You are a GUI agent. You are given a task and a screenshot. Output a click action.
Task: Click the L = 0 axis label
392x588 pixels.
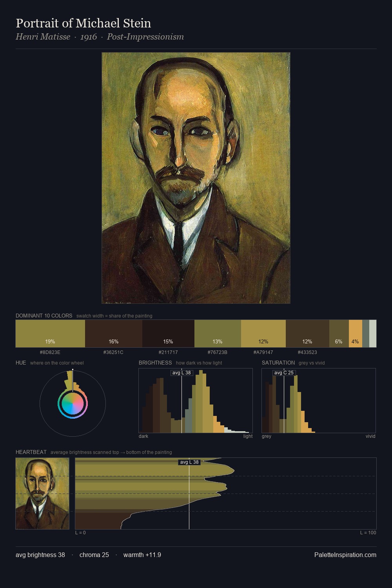point(80,533)
